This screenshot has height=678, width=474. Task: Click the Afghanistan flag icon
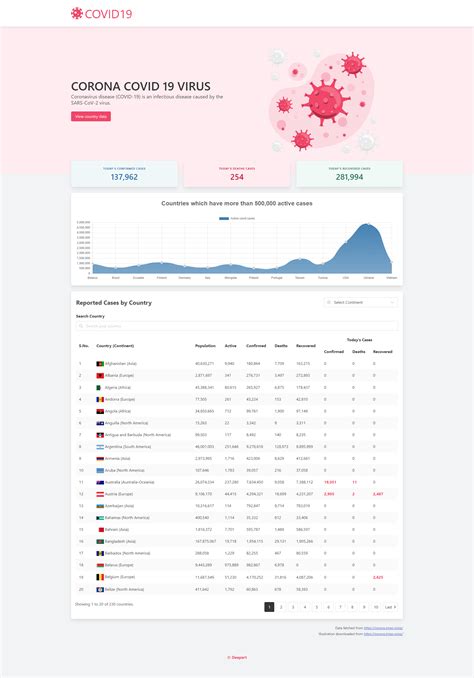click(100, 364)
